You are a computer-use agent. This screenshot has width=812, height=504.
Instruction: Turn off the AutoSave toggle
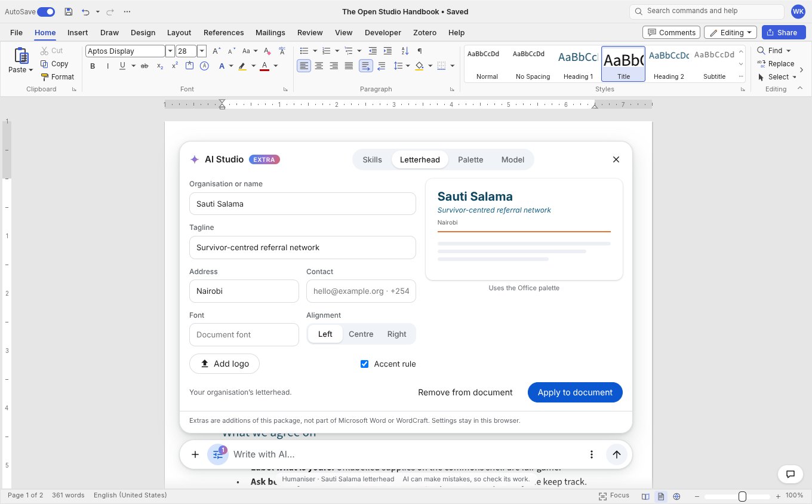click(46, 12)
